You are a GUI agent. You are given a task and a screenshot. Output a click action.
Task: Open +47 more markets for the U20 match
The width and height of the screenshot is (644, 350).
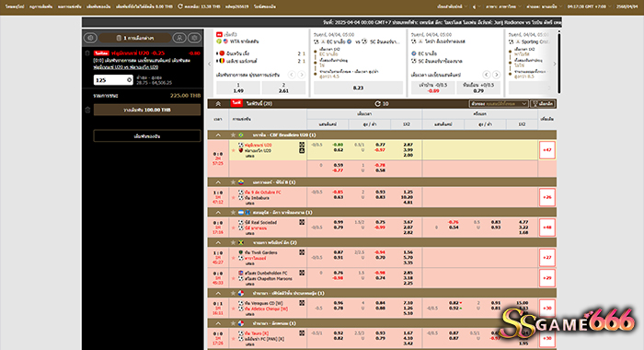(547, 150)
